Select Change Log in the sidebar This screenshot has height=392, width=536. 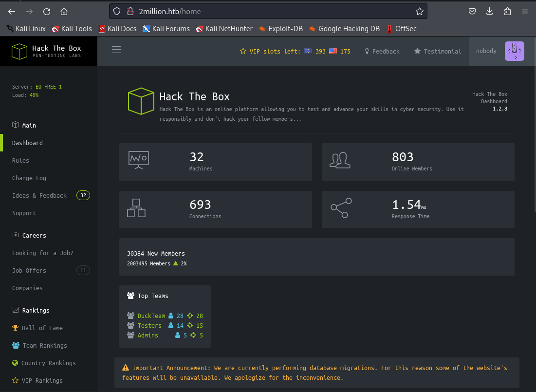tap(29, 178)
